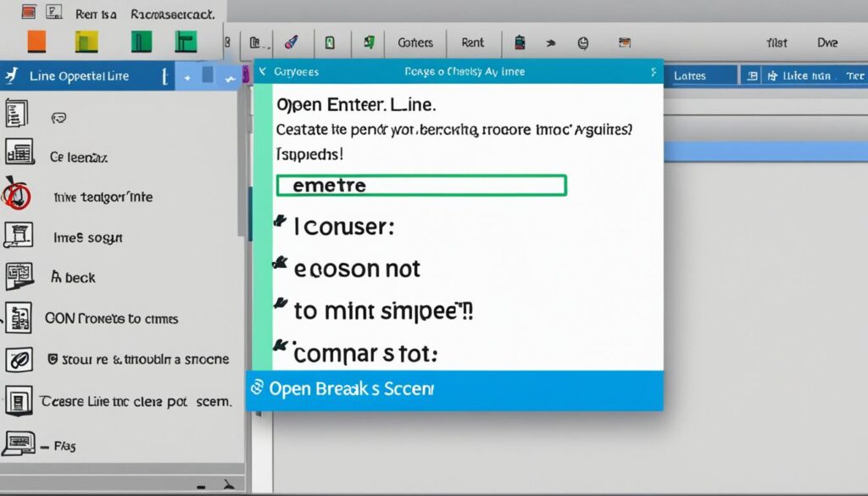Click the pen icon in top toolbar
The image size is (868, 496).
pyautogui.click(x=289, y=42)
